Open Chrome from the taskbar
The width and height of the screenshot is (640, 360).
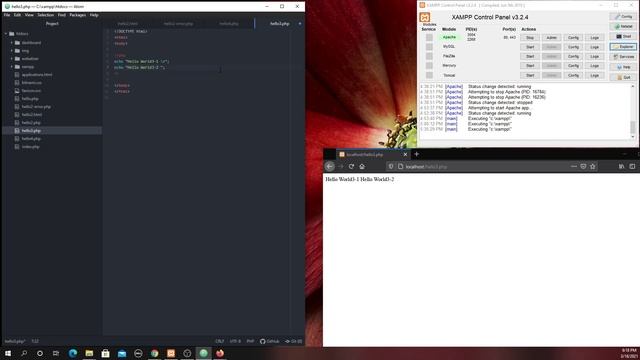point(154,353)
